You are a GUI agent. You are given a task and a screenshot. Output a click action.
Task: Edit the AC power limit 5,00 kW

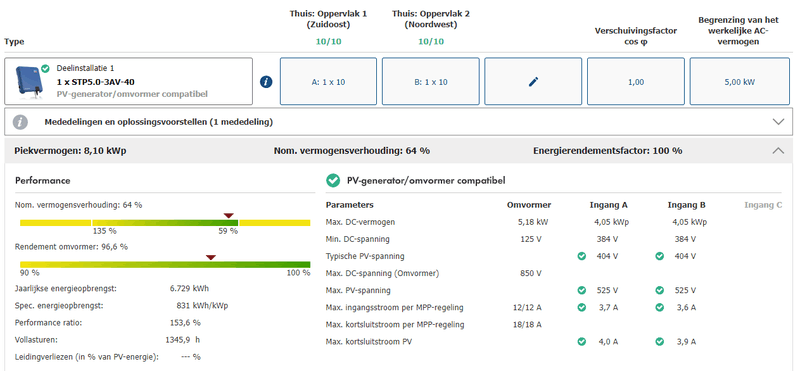point(739,81)
